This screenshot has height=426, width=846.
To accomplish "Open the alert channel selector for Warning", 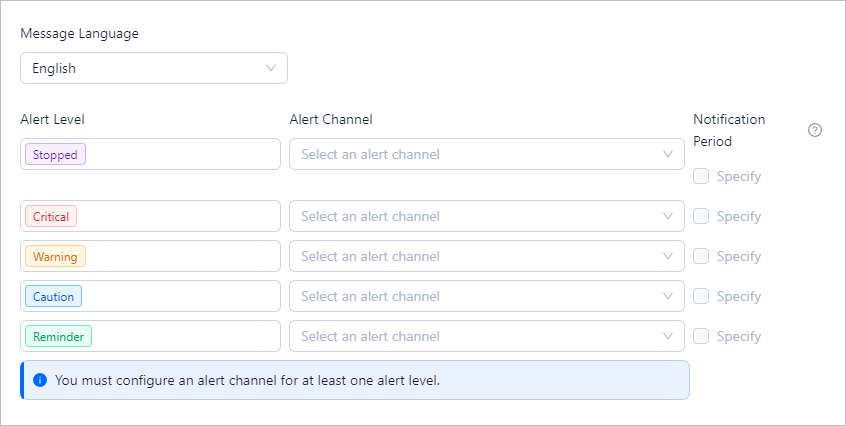I will pyautogui.click(x=486, y=256).
